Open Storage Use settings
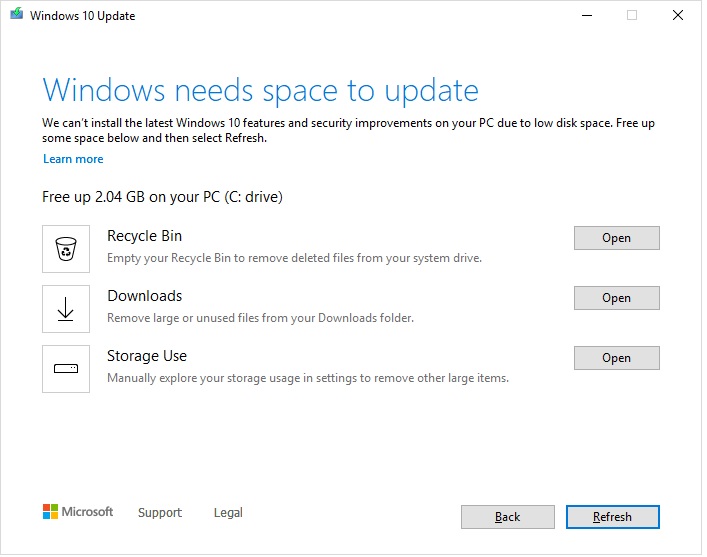Screen dimensions: 707x557 point(616,358)
